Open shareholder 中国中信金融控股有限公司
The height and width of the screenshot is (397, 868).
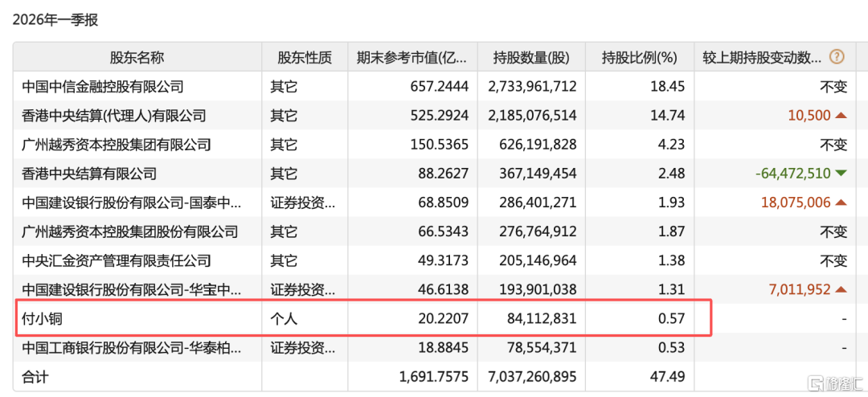103,87
